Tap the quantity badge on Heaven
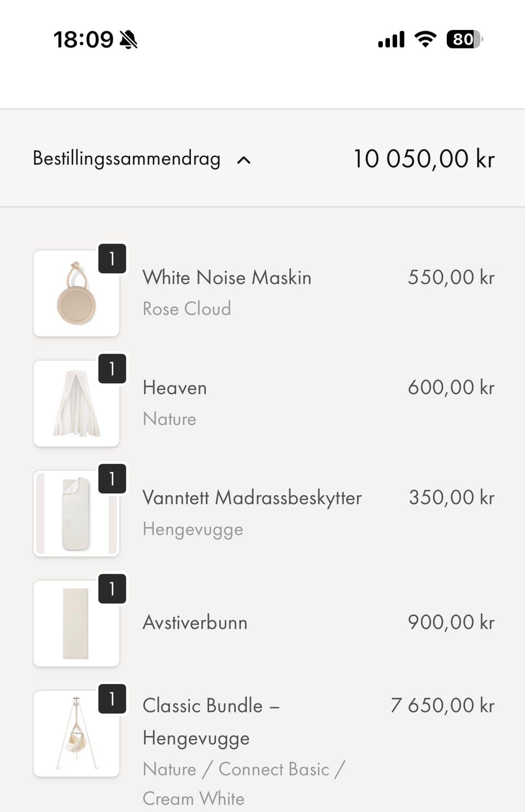525x812 pixels. click(112, 369)
